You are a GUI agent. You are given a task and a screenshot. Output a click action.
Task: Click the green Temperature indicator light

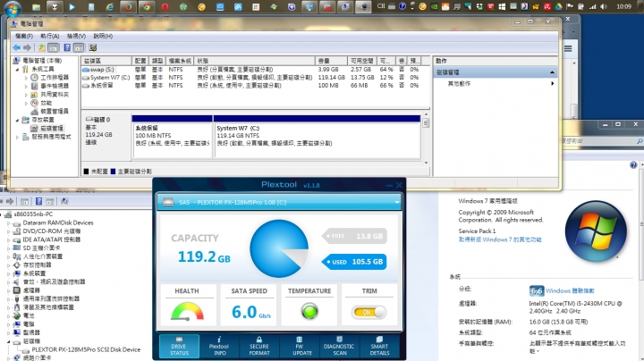[309, 311]
